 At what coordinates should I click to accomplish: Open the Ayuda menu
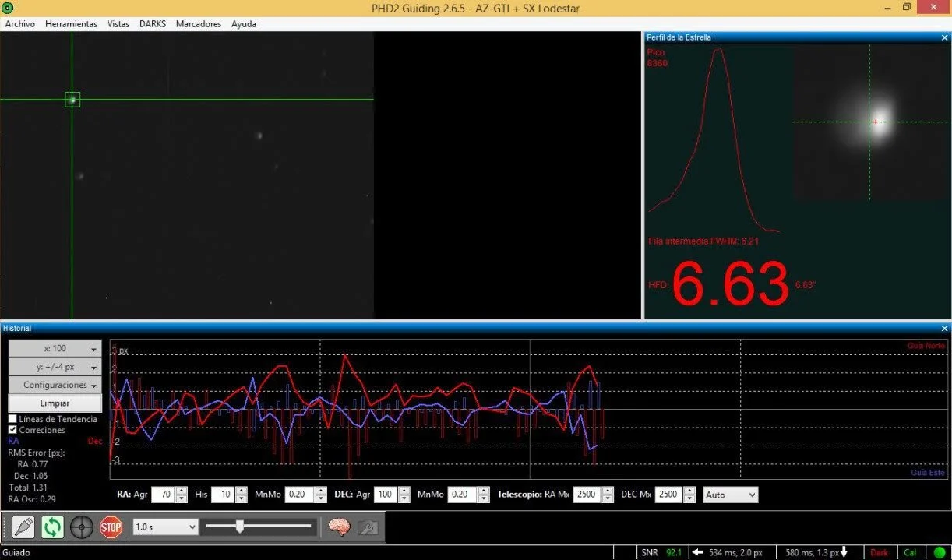click(x=244, y=24)
